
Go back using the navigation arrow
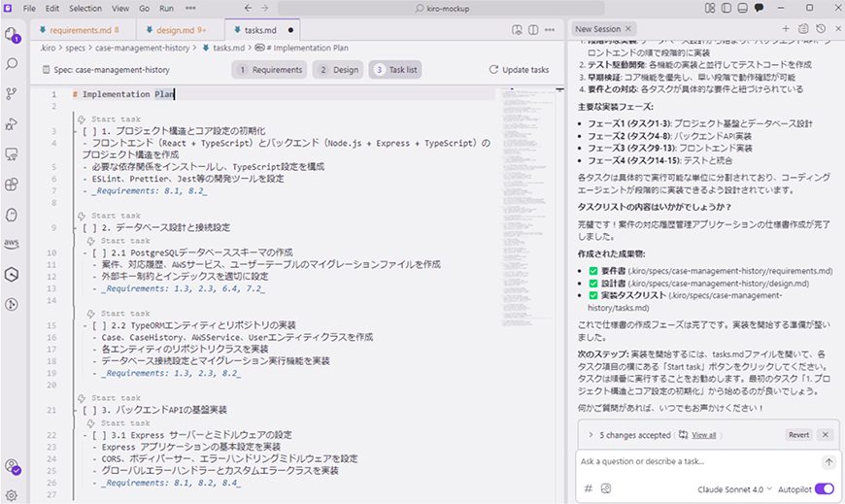[x=248, y=8]
